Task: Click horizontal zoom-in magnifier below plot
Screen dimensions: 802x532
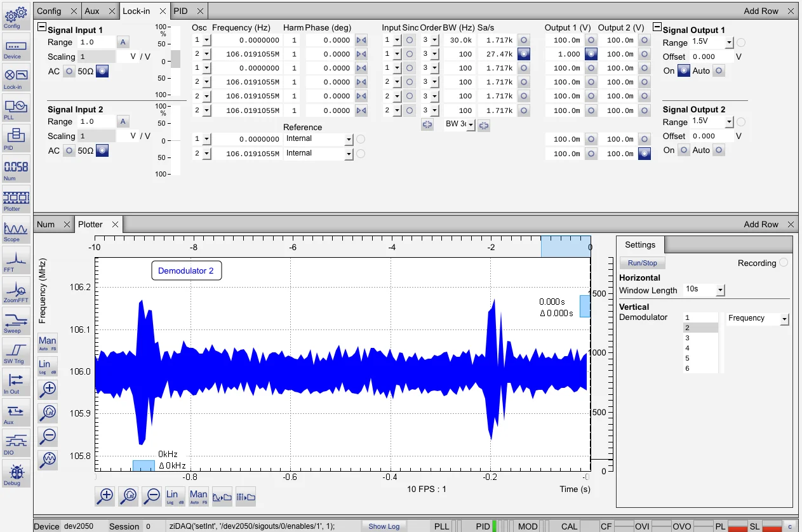Action: click(105, 496)
